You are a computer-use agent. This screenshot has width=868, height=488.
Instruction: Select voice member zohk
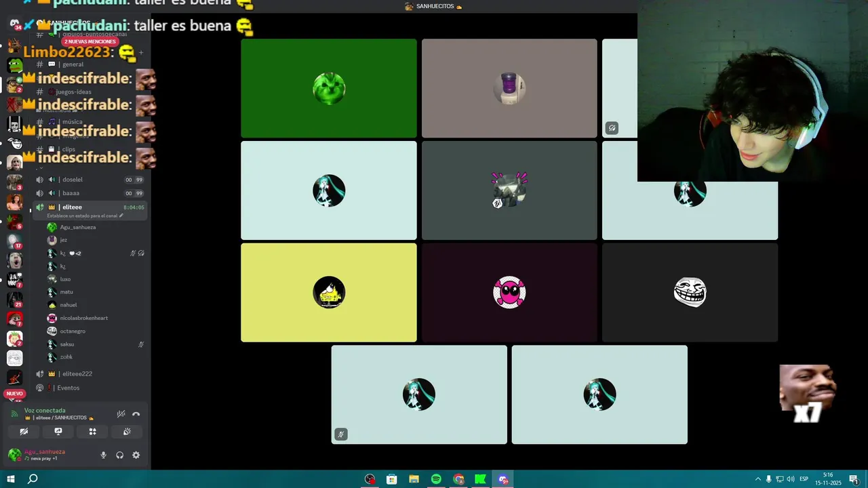[95, 357]
